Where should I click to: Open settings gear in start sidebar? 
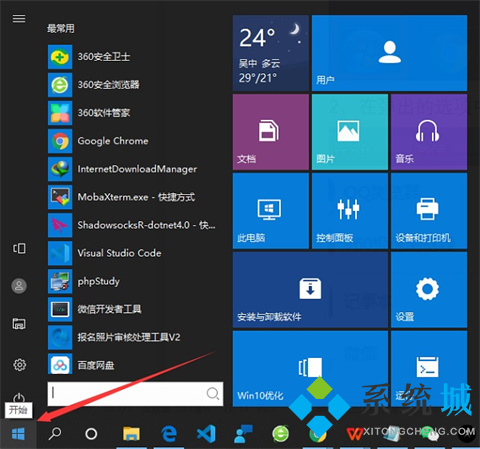[19, 365]
